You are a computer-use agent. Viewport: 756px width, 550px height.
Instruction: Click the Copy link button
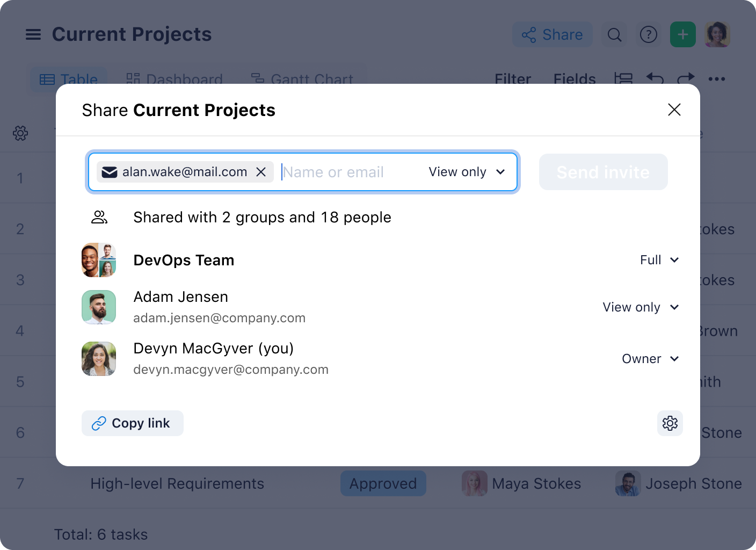[x=132, y=423]
